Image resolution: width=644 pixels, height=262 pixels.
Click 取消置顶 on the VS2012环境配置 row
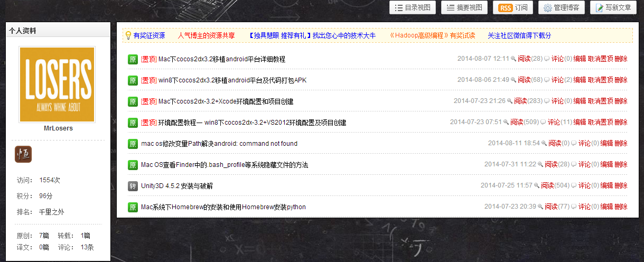(x=601, y=122)
